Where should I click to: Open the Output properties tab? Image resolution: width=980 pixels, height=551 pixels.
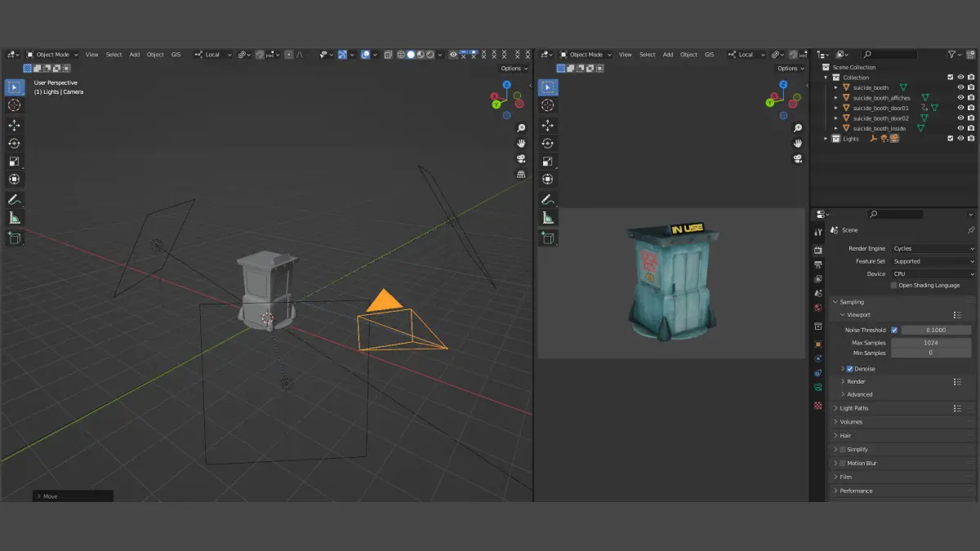pos(818,264)
